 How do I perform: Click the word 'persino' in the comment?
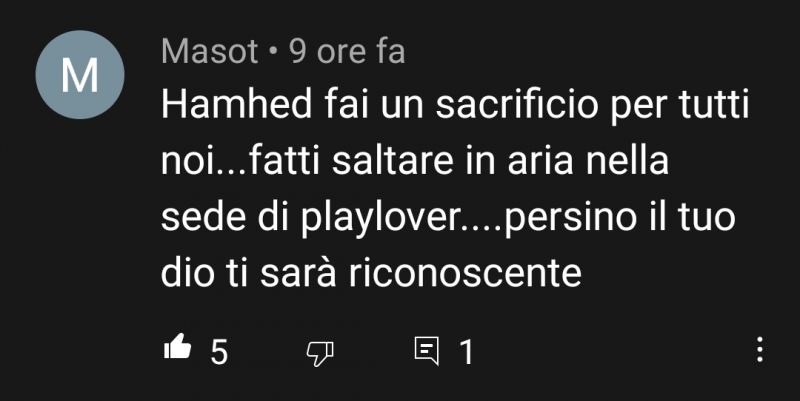(x=570, y=219)
